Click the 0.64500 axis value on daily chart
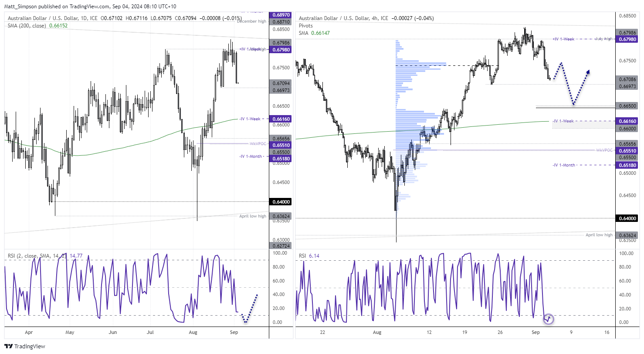Screen dimensions: 644x354 (x=280, y=182)
